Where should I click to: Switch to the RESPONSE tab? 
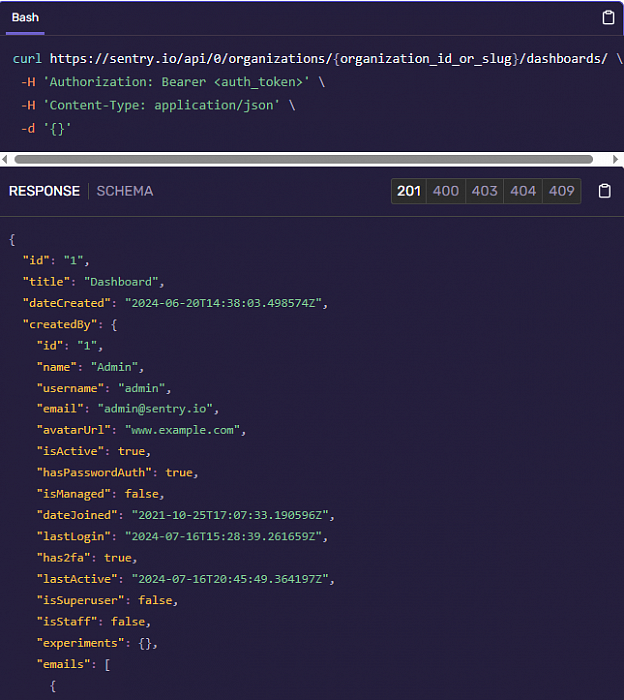[44, 191]
